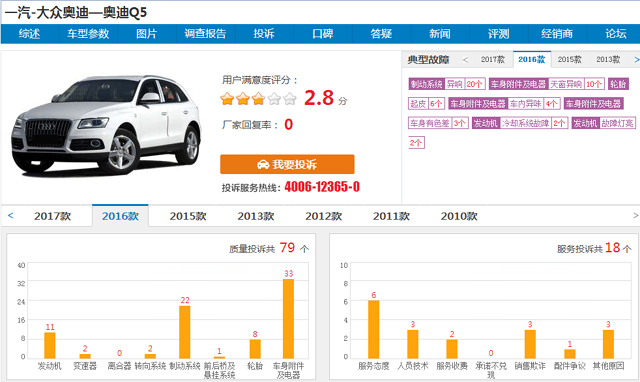Click the fourth empty rating star
Image resolution: width=640 pixels, height=382 pixels.
274,99
